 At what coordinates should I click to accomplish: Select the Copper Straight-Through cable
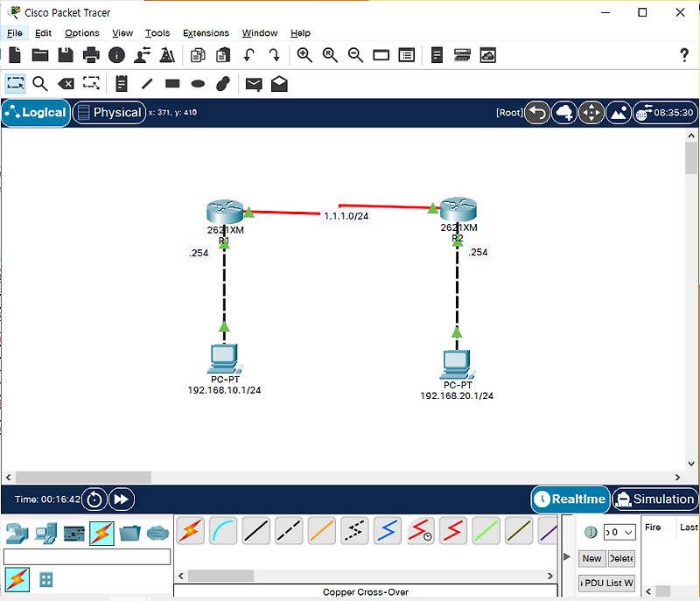pyautogui.click(x=255, y=531)
